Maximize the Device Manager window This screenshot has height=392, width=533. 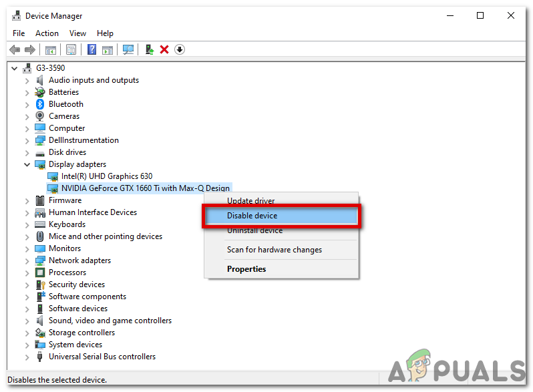click(x=480, y=15)
